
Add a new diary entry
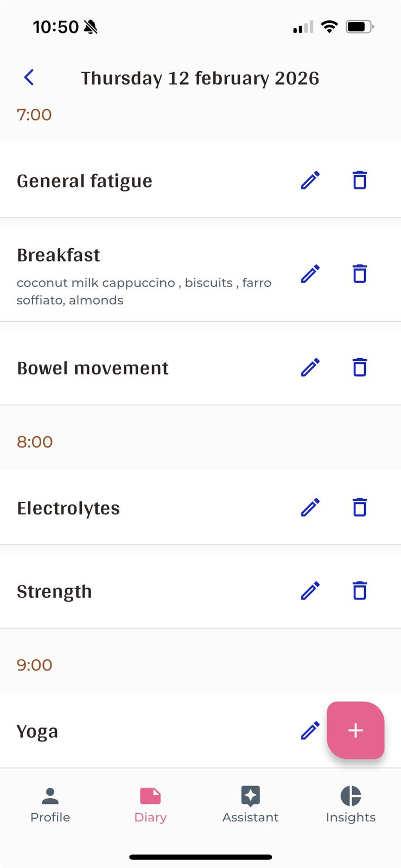point(355,730)
